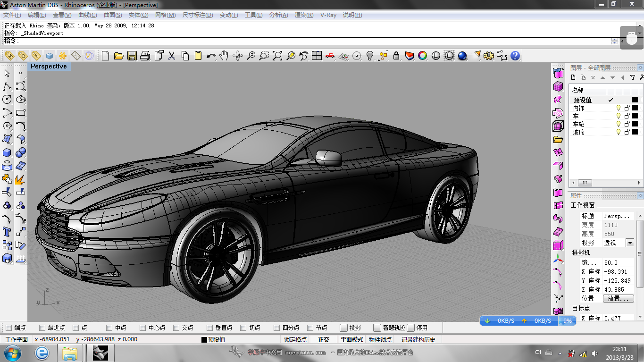This screenshot has height=362, width=644.
Task: Open the 曲面(S) menu
Action: tap(113, 15)
